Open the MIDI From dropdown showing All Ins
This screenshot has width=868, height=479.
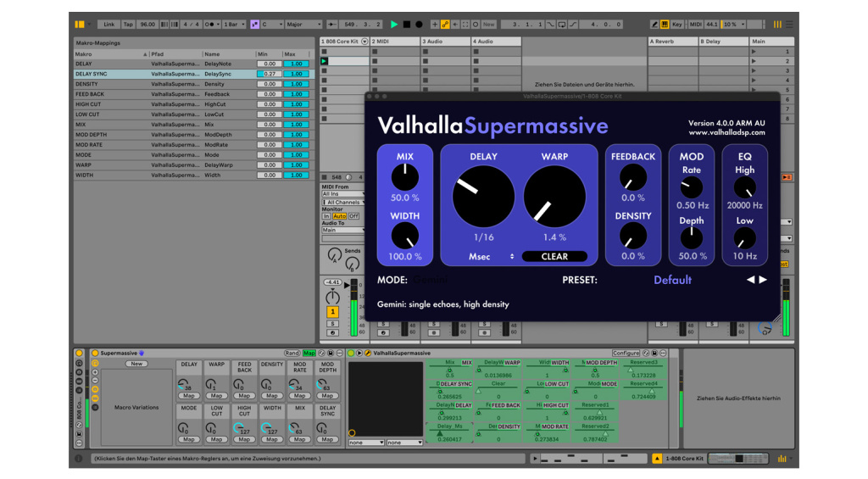pos(343,194)
